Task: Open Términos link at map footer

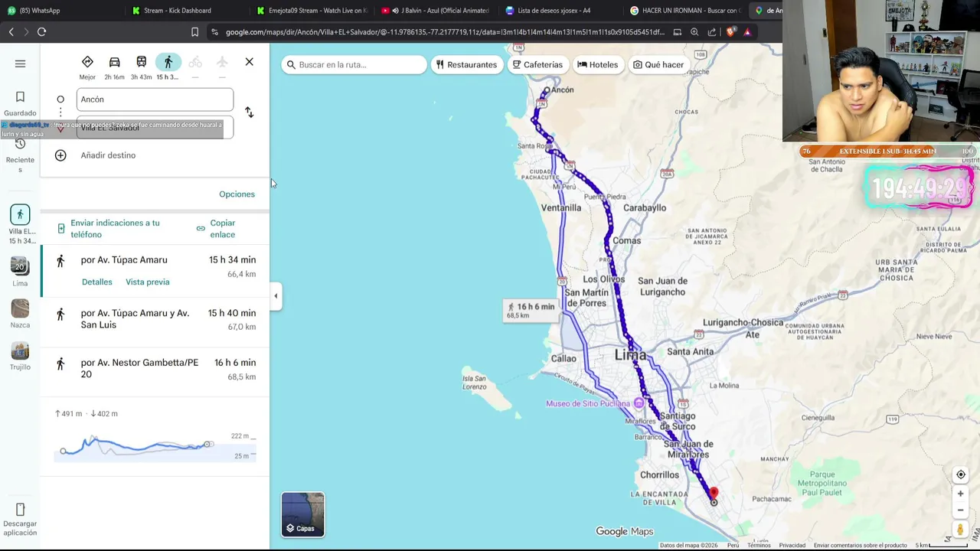Action: pyautogui.click(x=759, y=546)
